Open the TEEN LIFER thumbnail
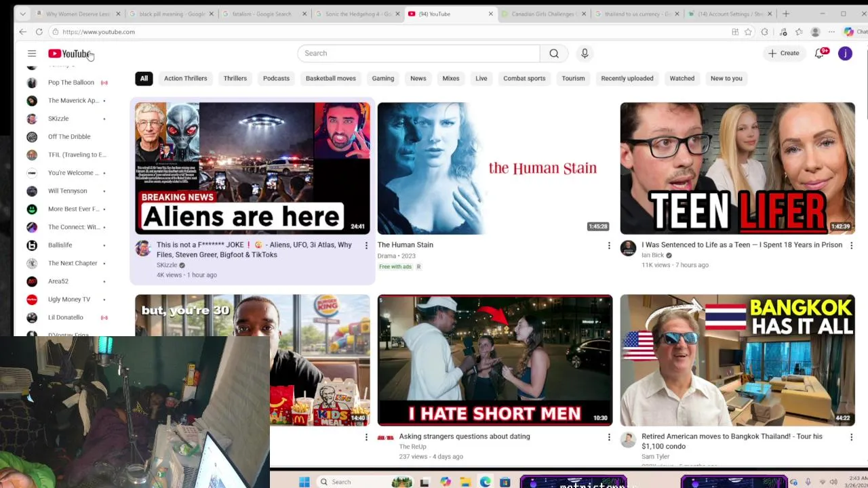 click(737, 168)
